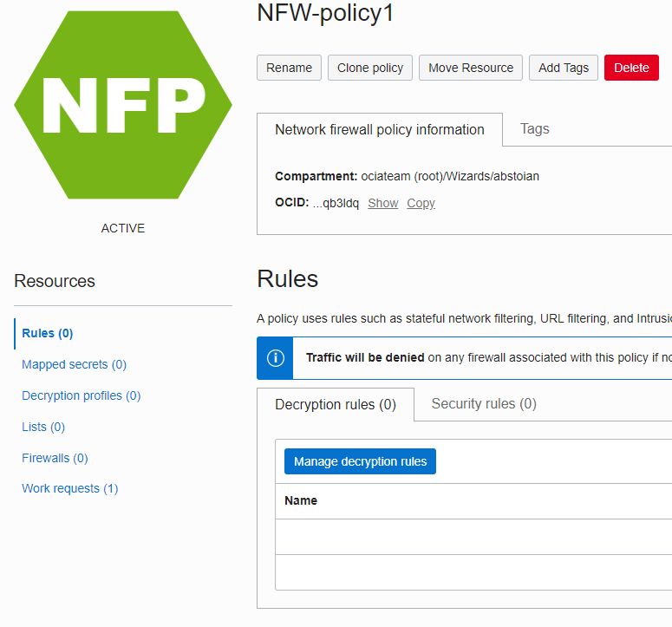This screenshot has width=672, height=627.
Task: Delete the network firewall policy
Action: [x=631, y=68]
